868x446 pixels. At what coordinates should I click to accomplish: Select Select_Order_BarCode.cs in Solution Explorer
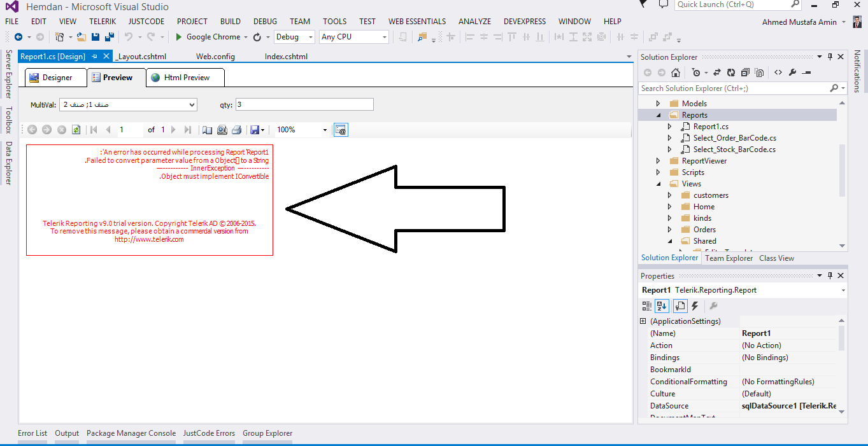point(734,138)
